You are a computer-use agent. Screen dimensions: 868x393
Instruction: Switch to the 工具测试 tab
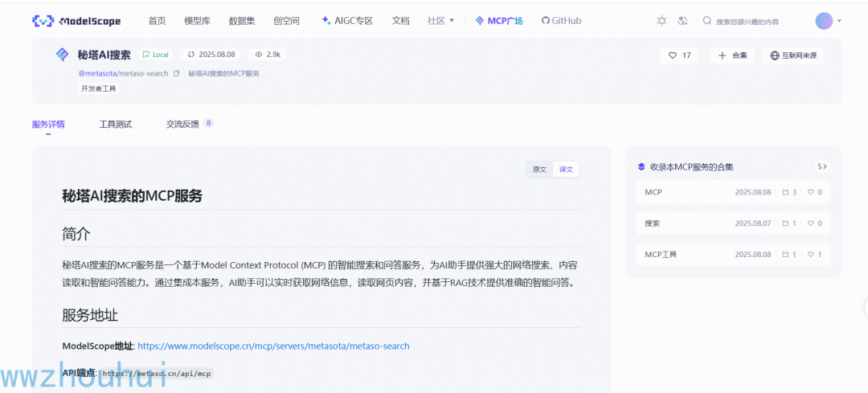tap(115, 124)
